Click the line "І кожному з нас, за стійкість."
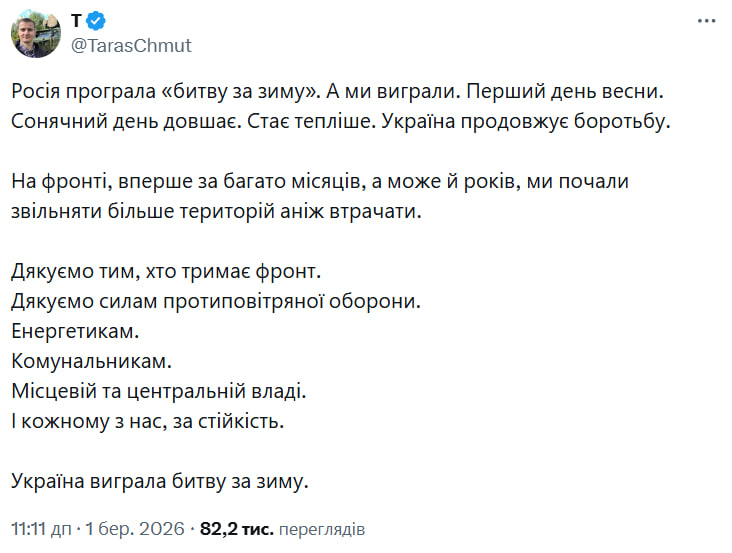Image resolution: width=732 pixels, height=553 pixels. pos(148,420)
